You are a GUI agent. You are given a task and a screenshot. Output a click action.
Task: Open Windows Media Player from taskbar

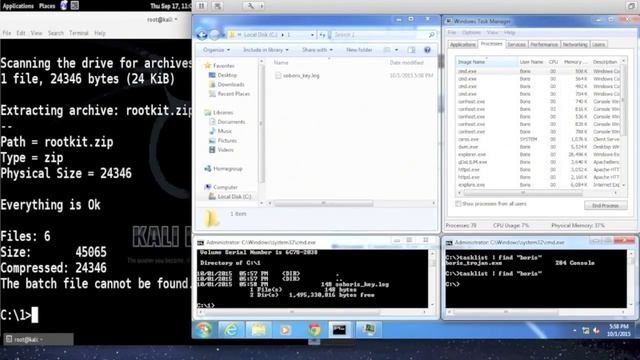(x=285, y=330)
